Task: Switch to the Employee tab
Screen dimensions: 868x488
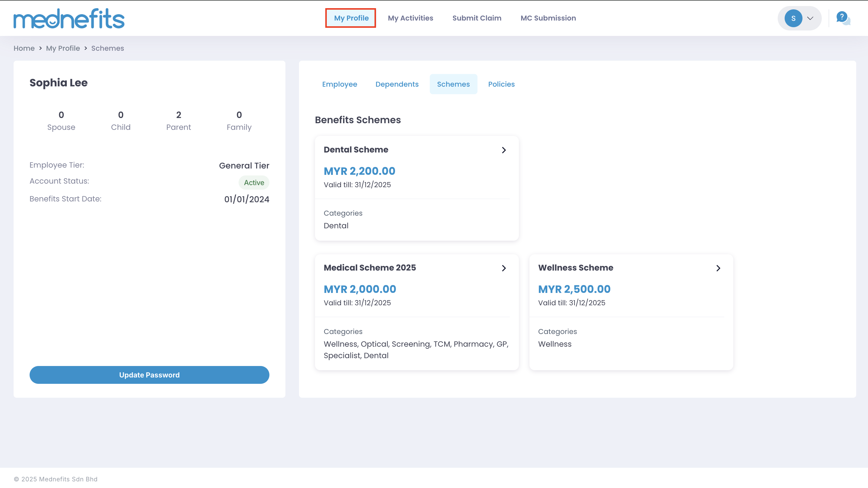Action: pyautogui.click(x=339, y=84)
